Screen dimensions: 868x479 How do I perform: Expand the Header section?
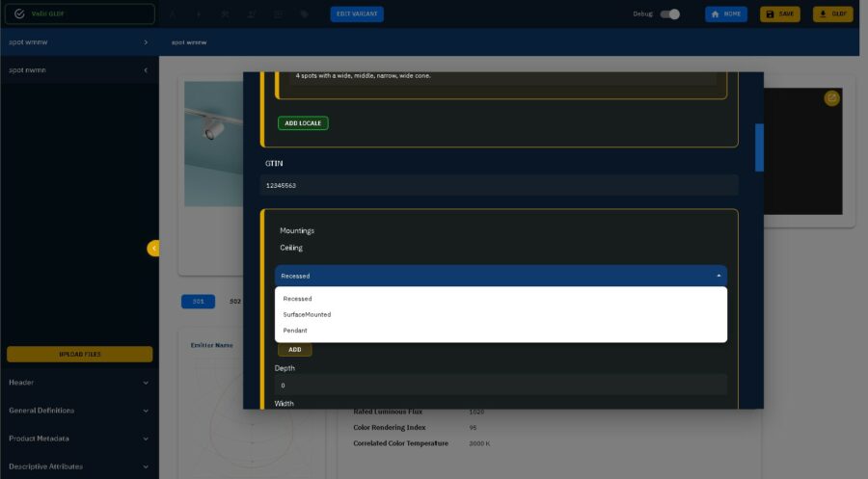point(79,383)
